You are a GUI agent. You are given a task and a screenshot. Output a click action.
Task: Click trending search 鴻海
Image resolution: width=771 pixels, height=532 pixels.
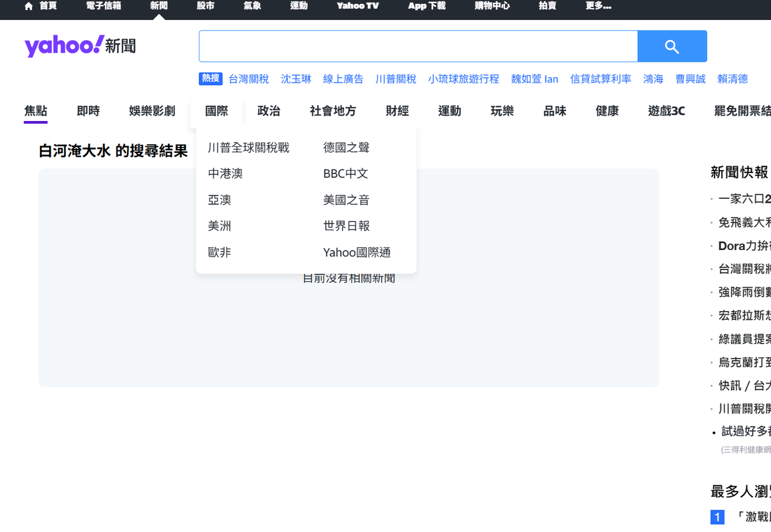[653, 78]
